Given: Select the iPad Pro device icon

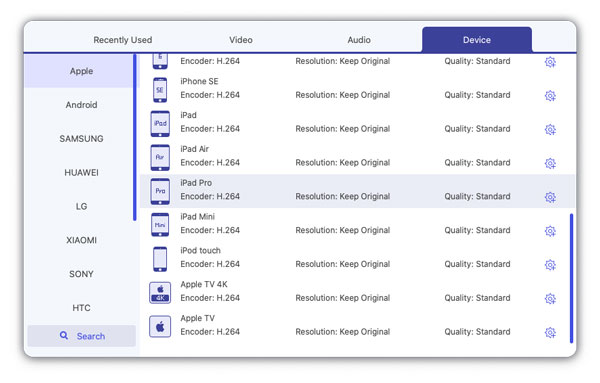Looking at the screenshot, I should tap(160, 191).
